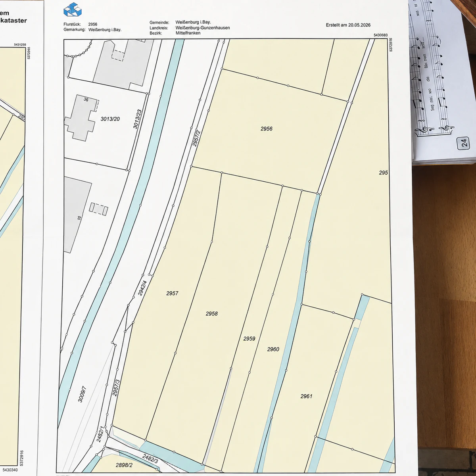This screenshot has height=476, width=476.
Task: Select the dashed outbuilding symbols beside building 10
Action: [x=99, y=209]
